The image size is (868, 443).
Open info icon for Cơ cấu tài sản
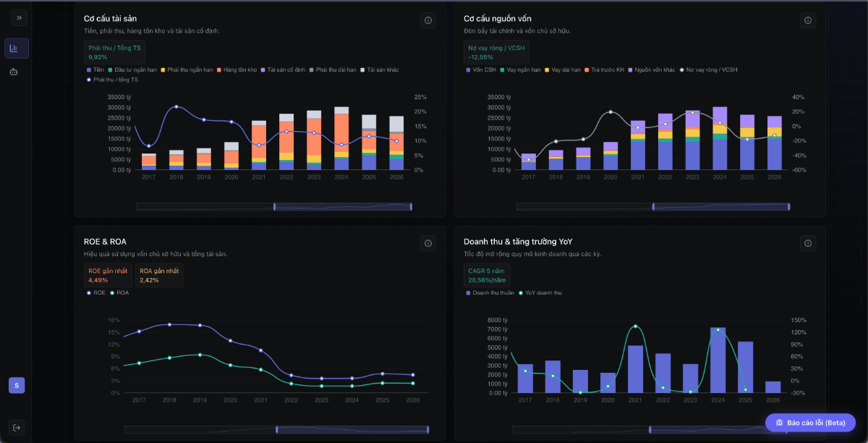click(x=428, y=20)
